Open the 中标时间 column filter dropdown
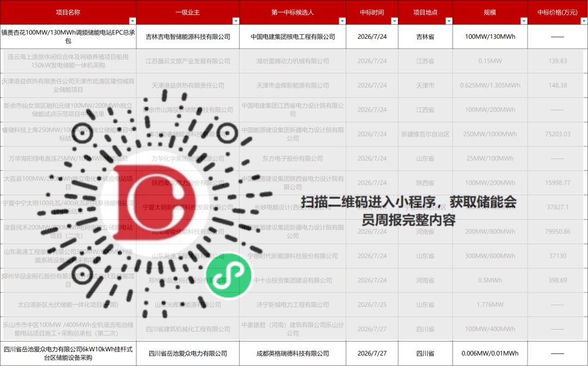Image resolution: width=588 pixels, height=366 pixels. tap(394, 21)
